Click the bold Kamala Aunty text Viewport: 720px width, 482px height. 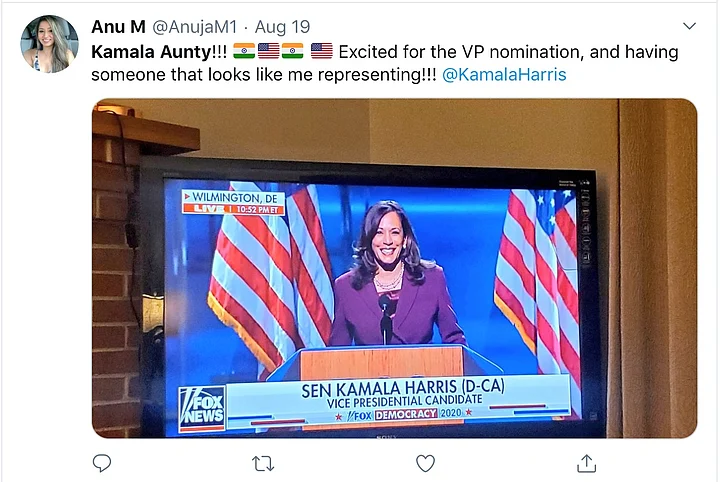(151, 51)
